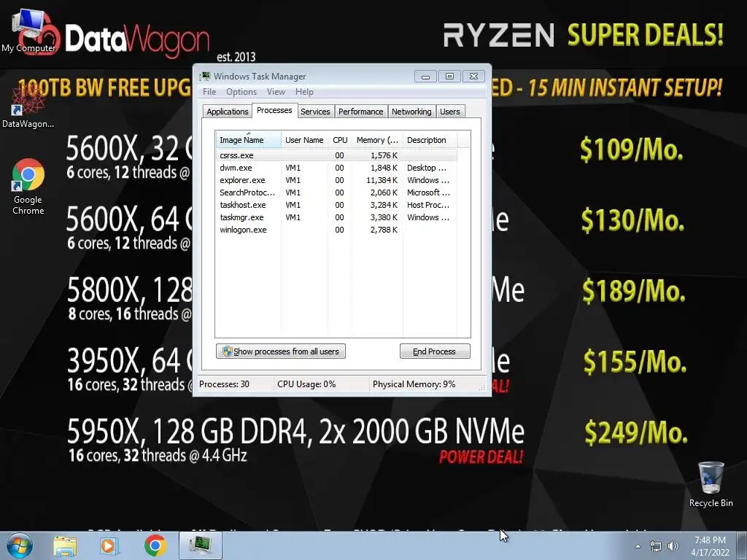Open the network status tray icon
Viewport: 747px width, 560px height.
[x=656, y=546]
